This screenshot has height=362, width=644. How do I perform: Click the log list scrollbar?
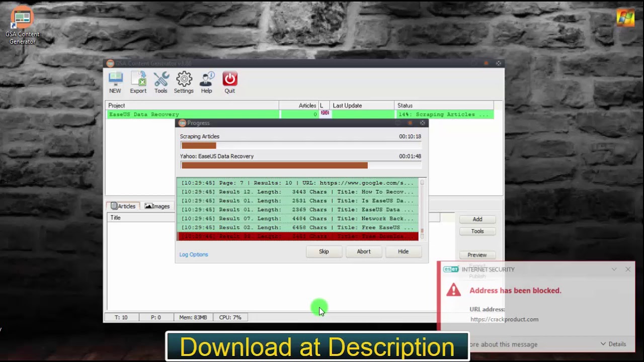(x=422, y=209)
